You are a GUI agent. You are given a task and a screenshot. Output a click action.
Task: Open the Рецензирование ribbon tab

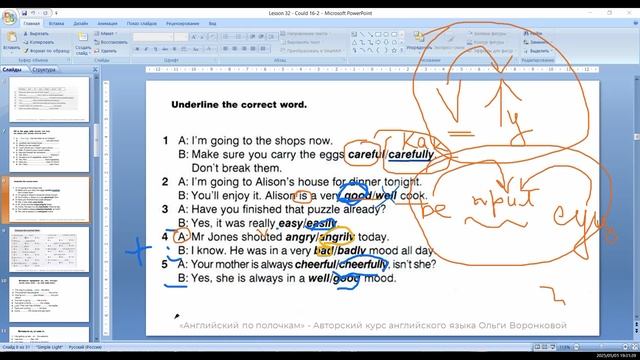[x=182, y=24]
